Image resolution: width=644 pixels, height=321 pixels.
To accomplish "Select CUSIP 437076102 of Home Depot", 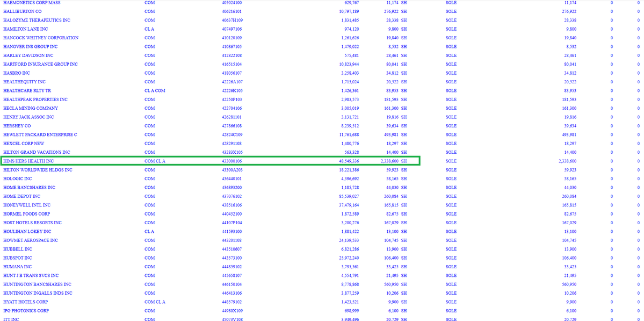I will pos(231,196).
